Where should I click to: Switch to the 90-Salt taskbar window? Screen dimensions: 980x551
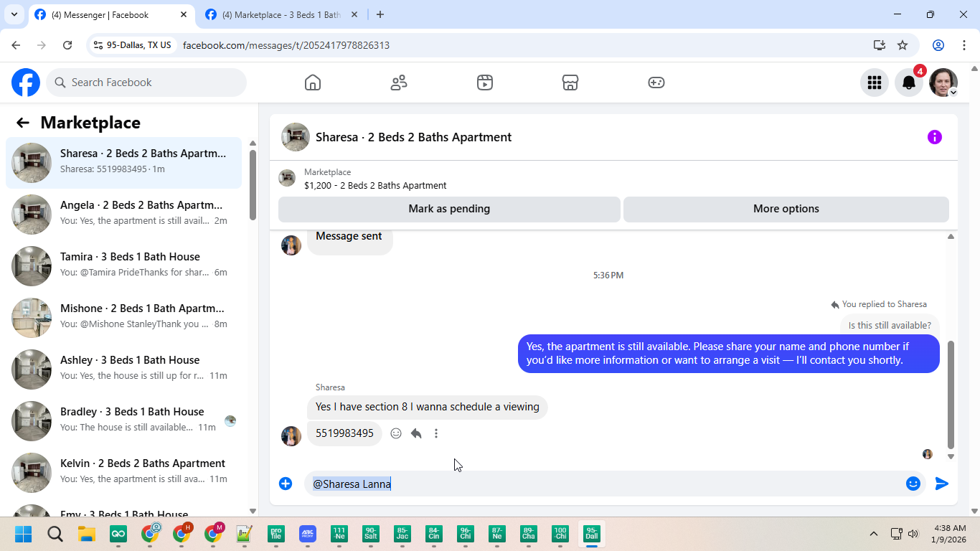tap(371, 534)
